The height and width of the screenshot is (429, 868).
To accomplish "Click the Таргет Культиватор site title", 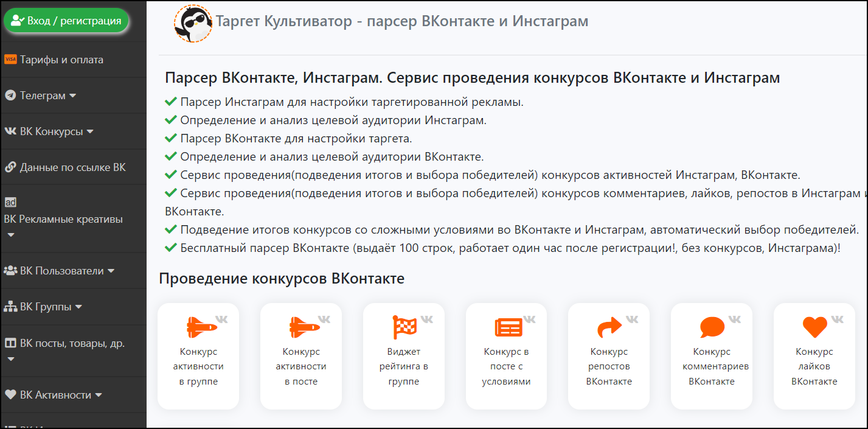I will [x=402, y=22].
